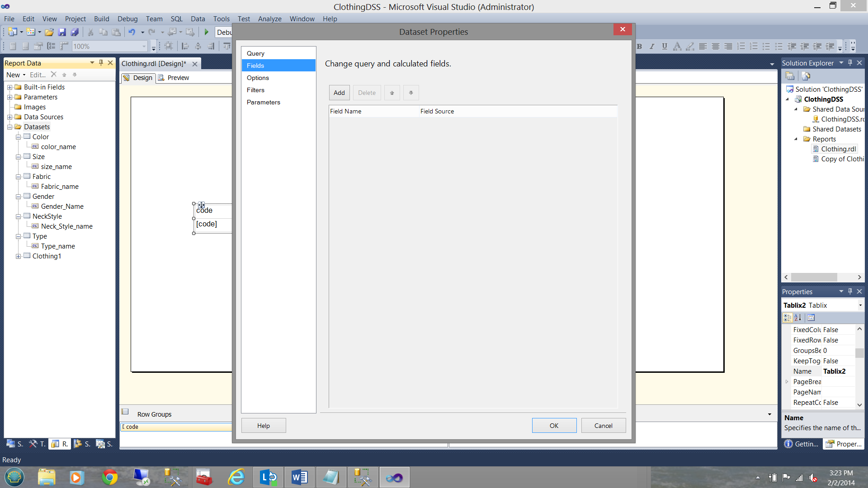This screenshot has height=488, width=868.
Task: Click the Solution Explorer horizontal scrollbar
Action: point(814,277)
